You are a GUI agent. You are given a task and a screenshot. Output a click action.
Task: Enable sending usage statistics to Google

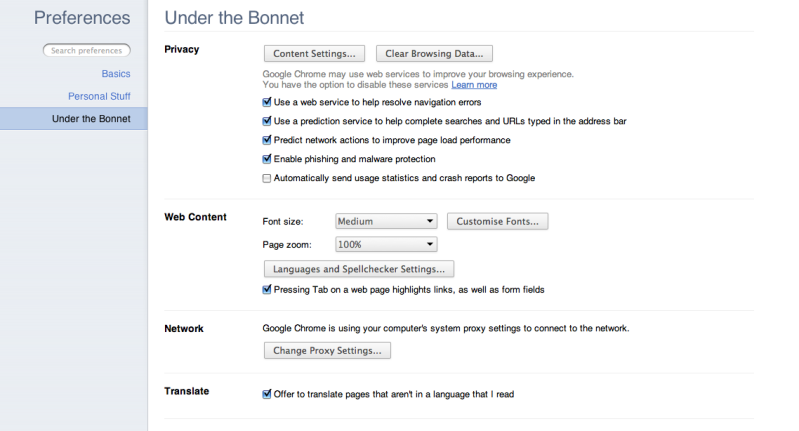click(267, 178)
